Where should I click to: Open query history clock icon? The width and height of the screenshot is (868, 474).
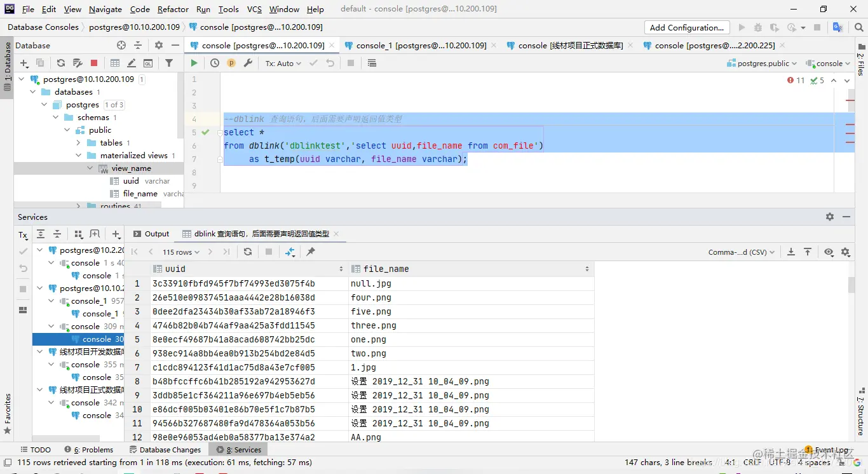coord(215,63)
